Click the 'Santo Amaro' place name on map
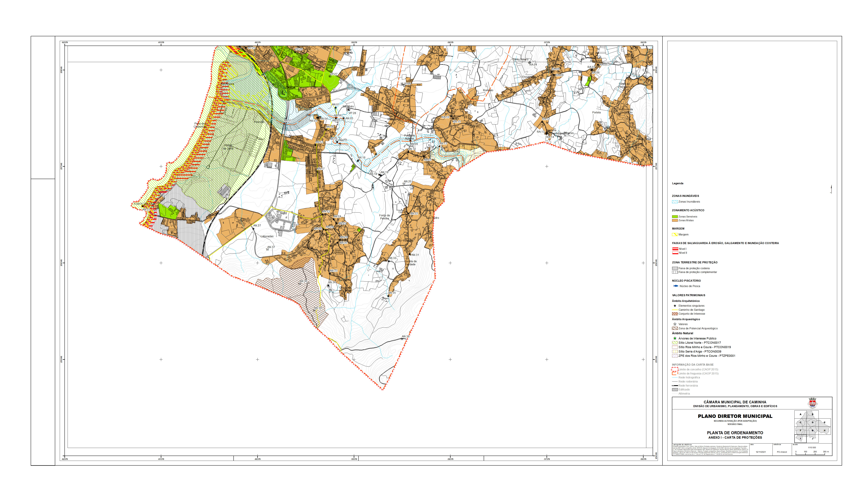Viewport: 868px width, 502px height. click(520, 59)
